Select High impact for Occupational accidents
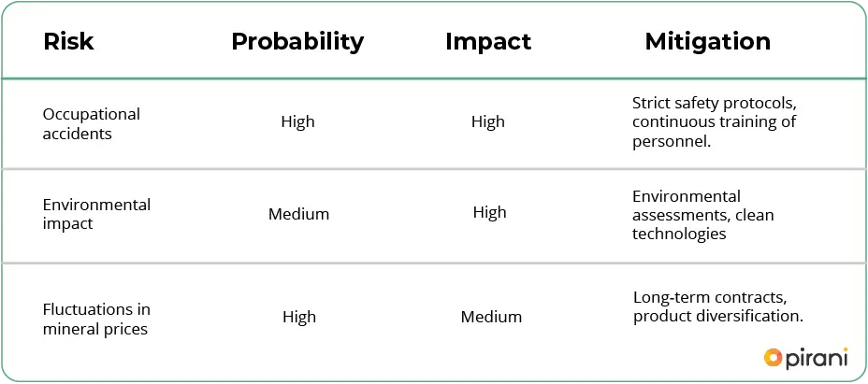 pyautogui.click(x=487, y=121)
